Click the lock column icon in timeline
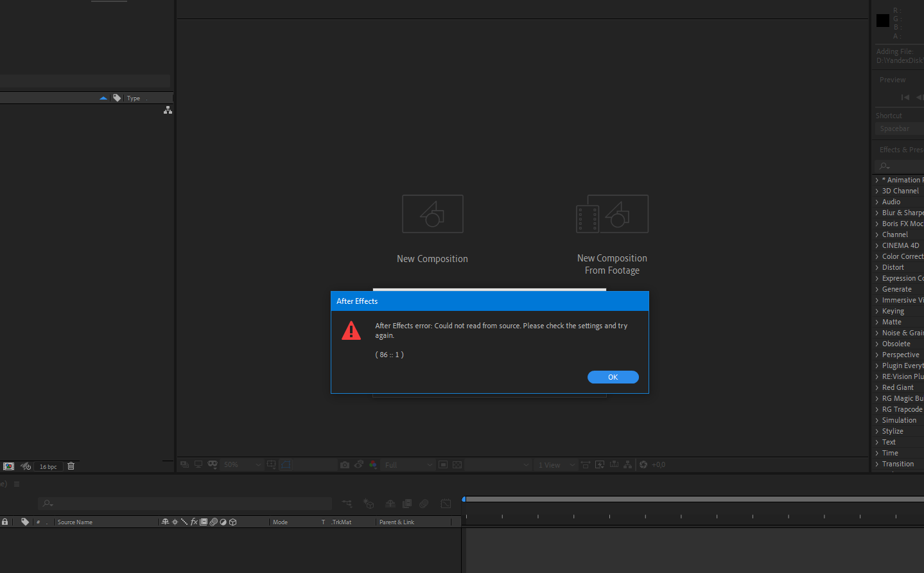924x573 pixels. pyautogui.click(x=5, y=522)
